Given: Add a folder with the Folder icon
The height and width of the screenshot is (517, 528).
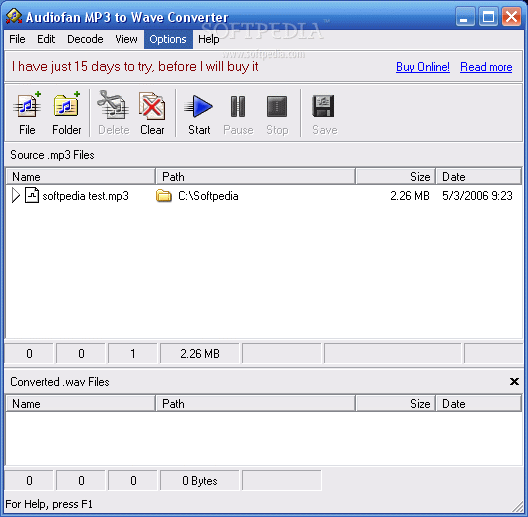Looking at the screenshot, I should pos(66,105).
